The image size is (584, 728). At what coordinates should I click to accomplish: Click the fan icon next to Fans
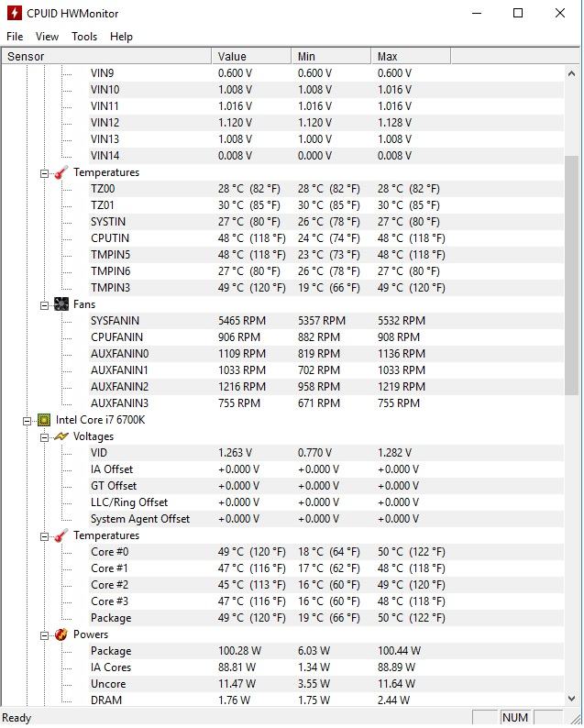[x=61, y=304]
